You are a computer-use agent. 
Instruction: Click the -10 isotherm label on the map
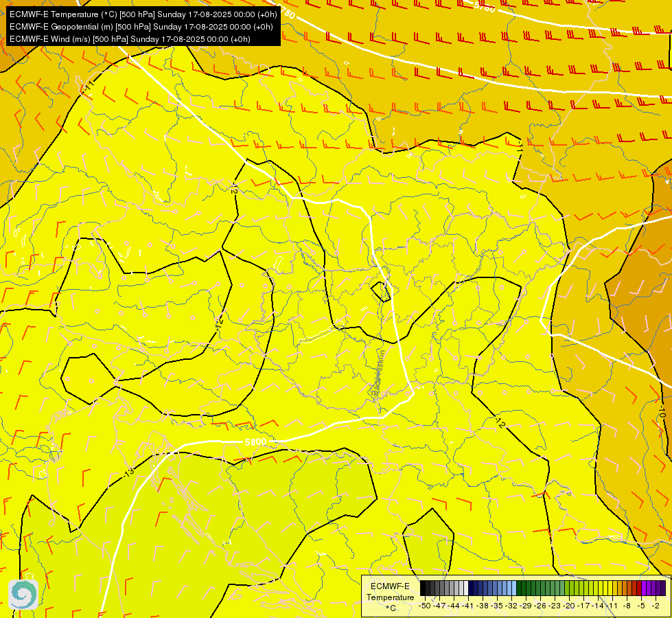662,413
